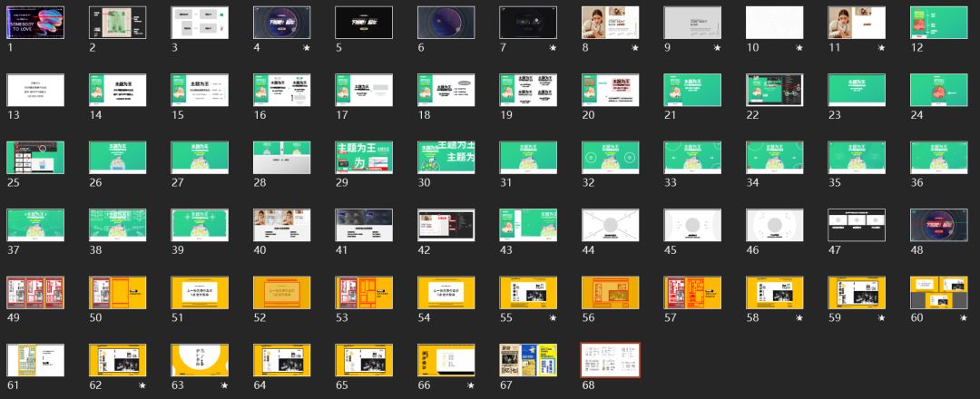Click the transition star under slide 4
980x399 pixels.
[x=307, y=48]
